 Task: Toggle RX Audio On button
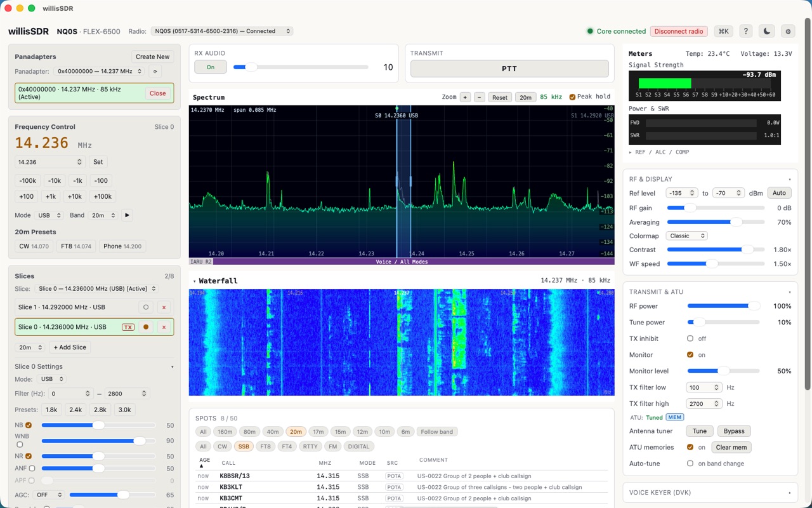(x=211, y=67)
